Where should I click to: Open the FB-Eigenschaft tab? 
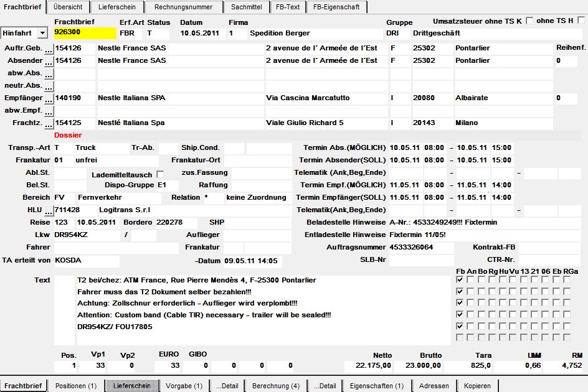(336, 7)
